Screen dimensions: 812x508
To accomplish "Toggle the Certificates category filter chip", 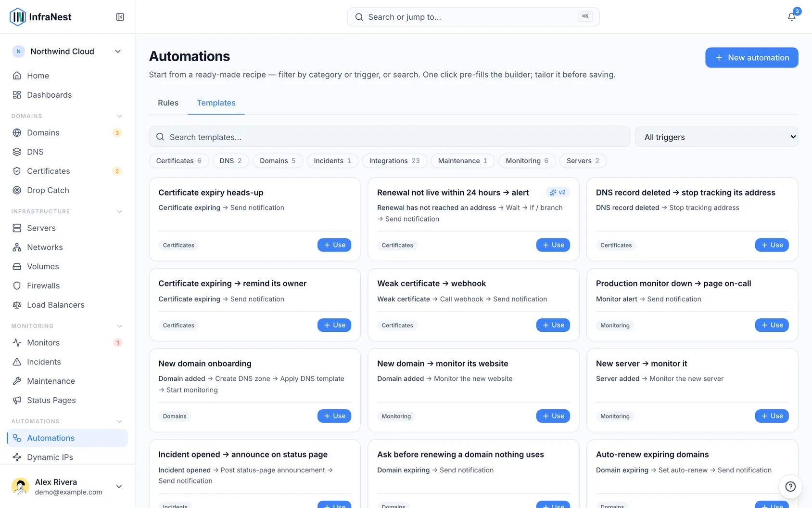I will pyautogui.click(x=178, y=161).
